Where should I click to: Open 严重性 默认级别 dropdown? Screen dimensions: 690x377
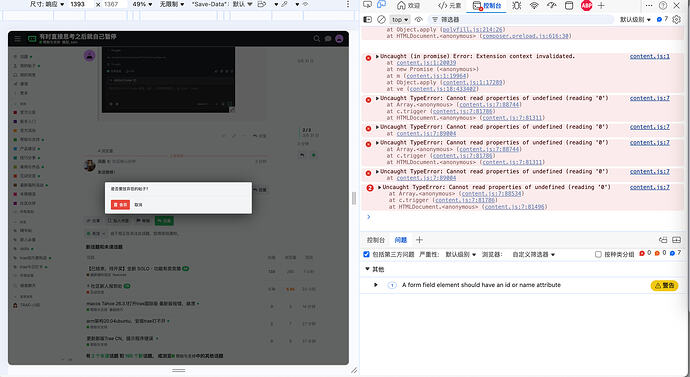461,254
